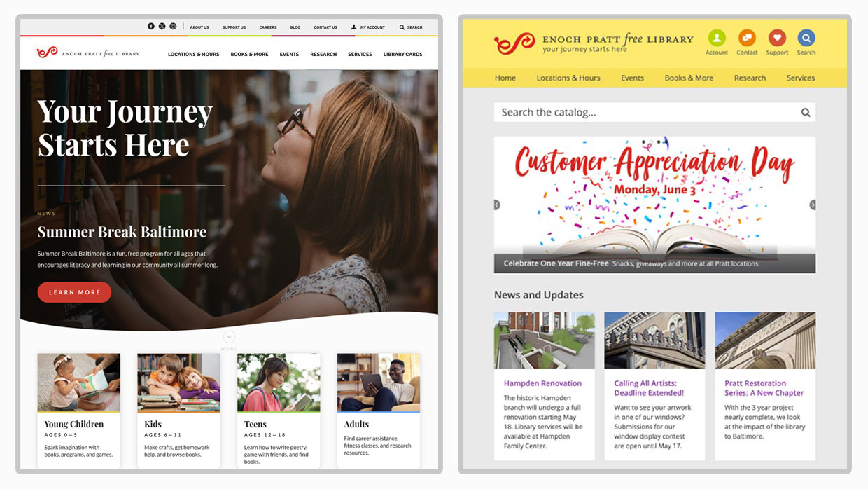Click the green Account circle icon
The height and width of the screenshot is (489, 868).
[x=716, y=38]
